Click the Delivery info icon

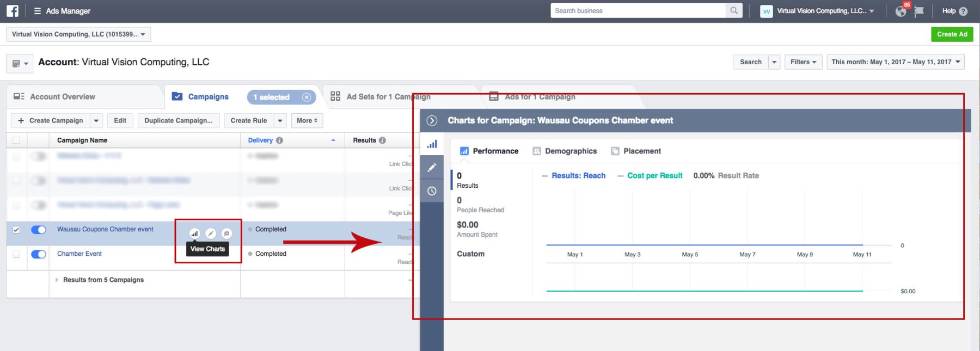(279, 140)
